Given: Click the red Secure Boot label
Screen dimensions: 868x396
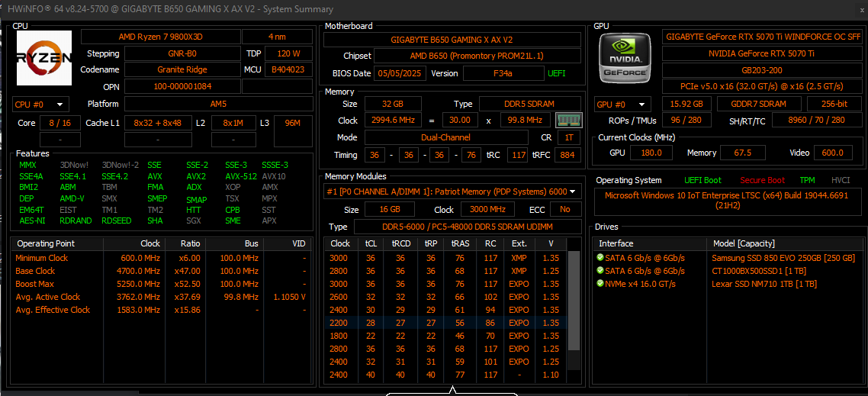Looking at the screenshot, I should point(762,180).
